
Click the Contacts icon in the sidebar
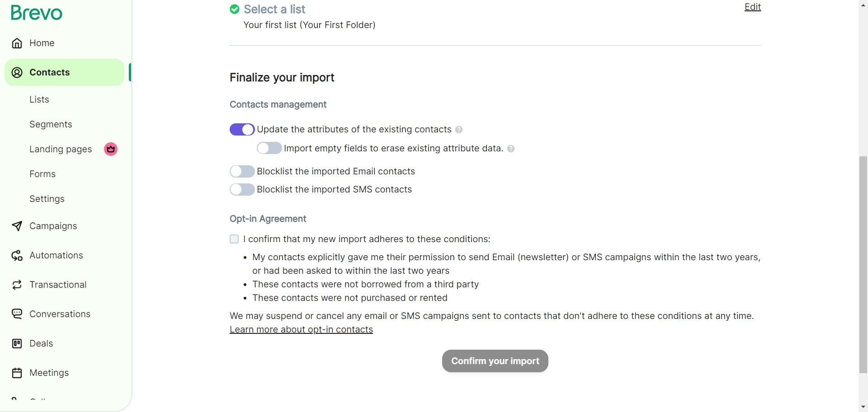click(17, 72)
